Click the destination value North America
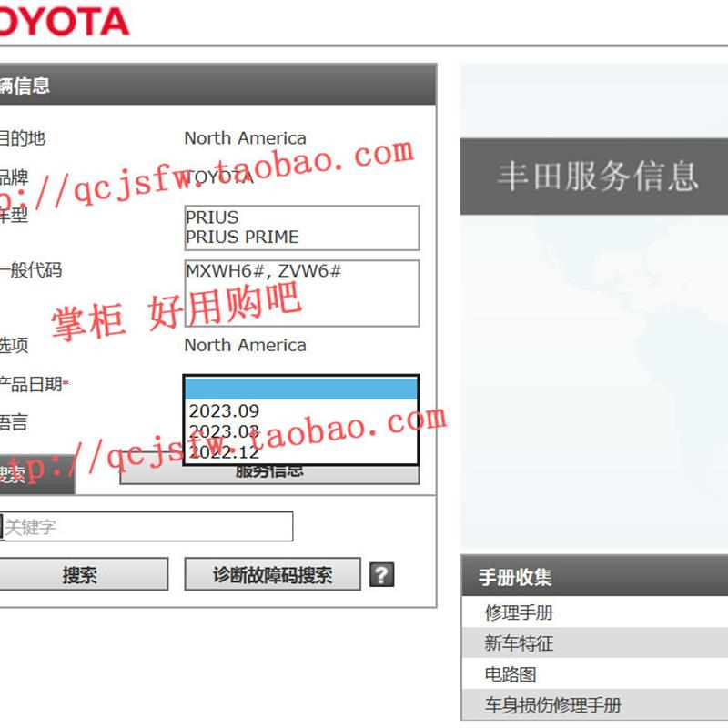This screenshot has width=728, height=728. [245, 138]
